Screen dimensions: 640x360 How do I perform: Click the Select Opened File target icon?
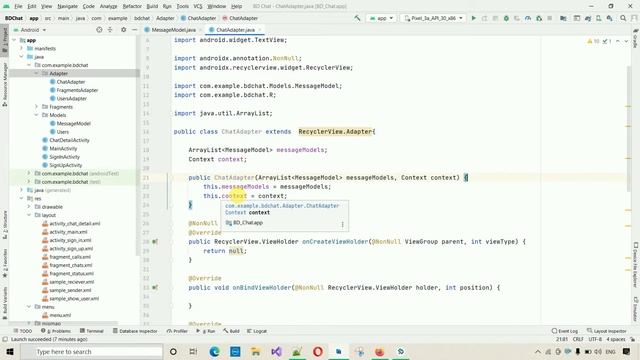(x=99, y=30)
